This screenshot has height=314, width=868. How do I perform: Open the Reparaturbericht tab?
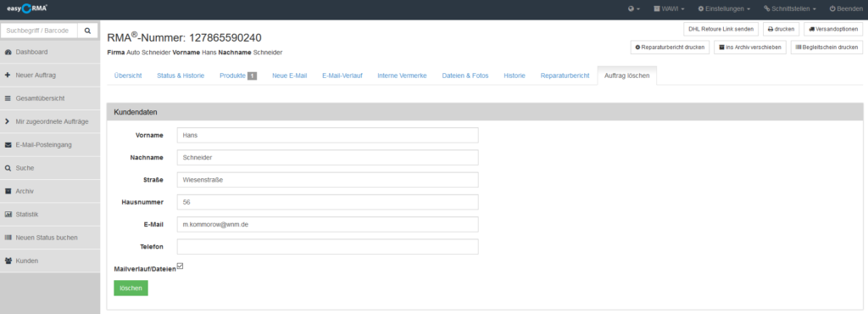click(565, 76)
